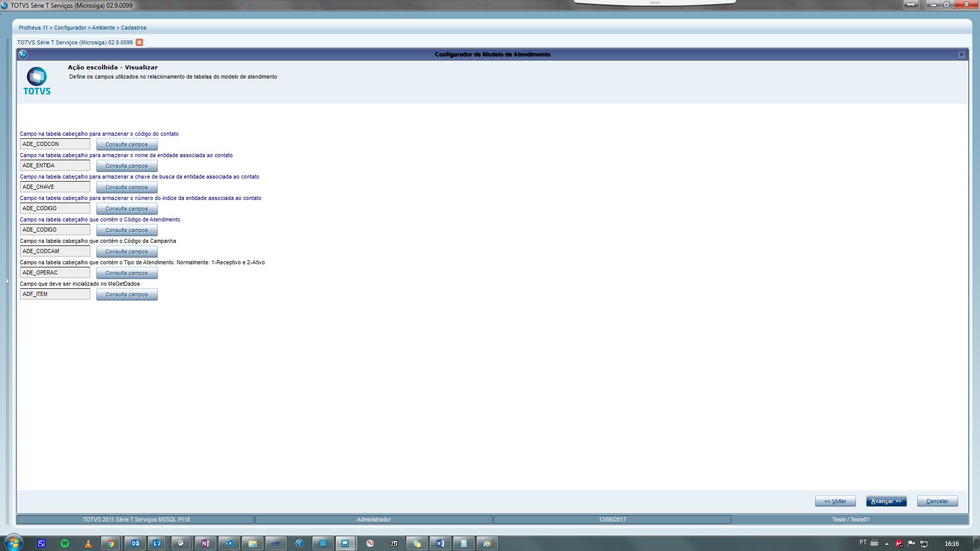Open VLC media player from taskbar

tap(88, 543)
